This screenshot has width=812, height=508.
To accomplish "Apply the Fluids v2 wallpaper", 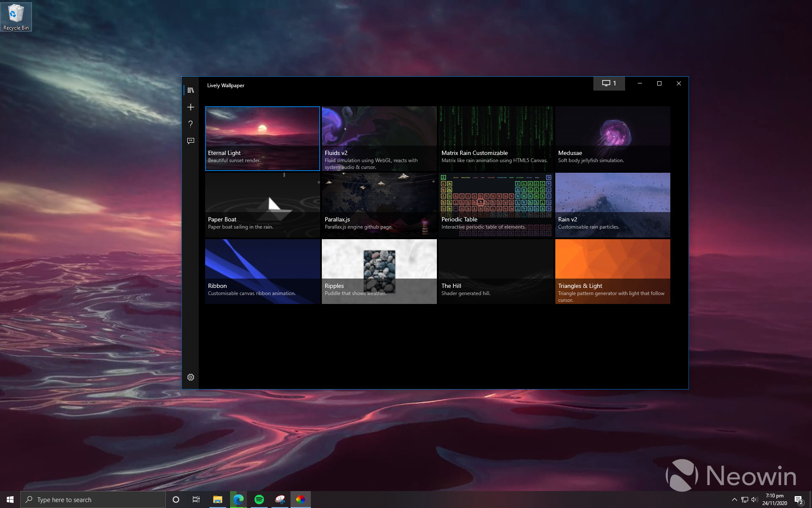I will pos(379,138).
